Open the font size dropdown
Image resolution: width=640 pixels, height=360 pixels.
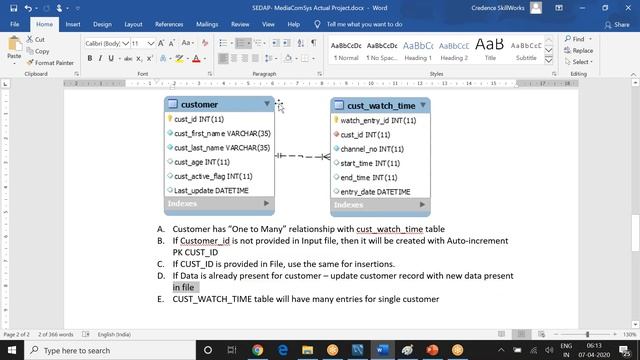pos(151,43)
